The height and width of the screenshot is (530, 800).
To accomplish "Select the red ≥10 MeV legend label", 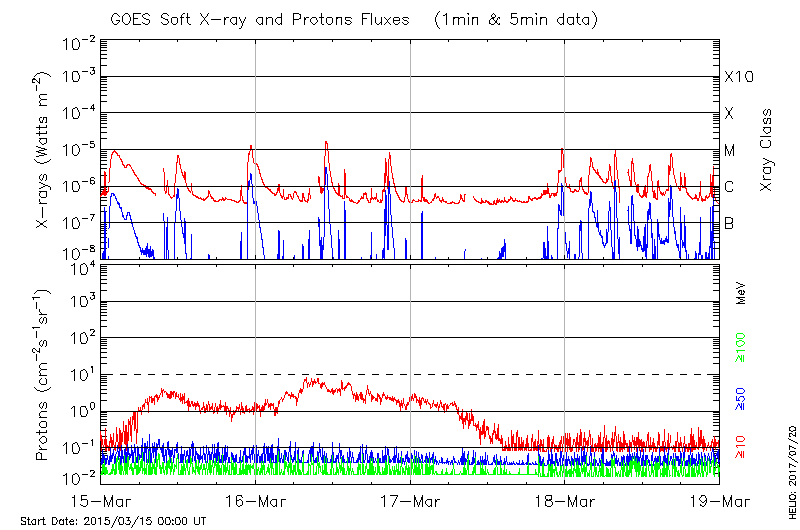I will [x=742, y=447].
